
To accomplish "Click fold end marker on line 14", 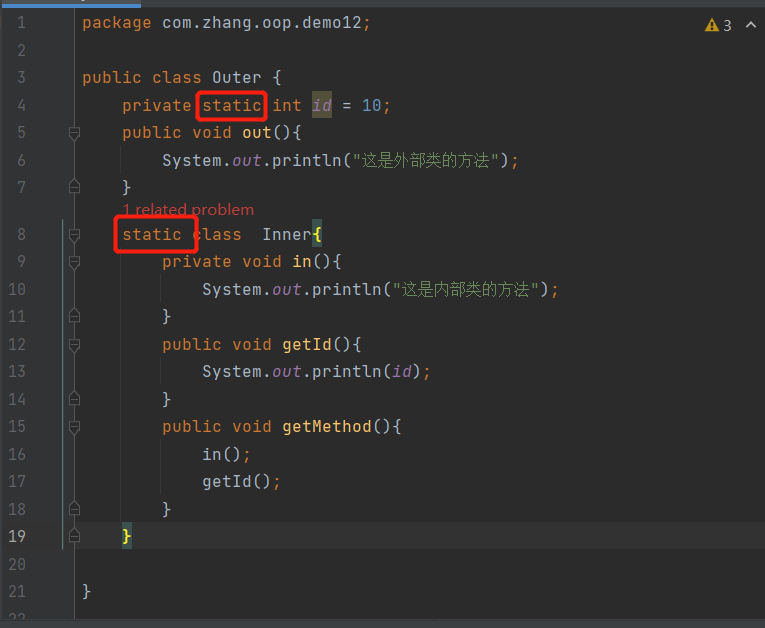I will (74, 399).
